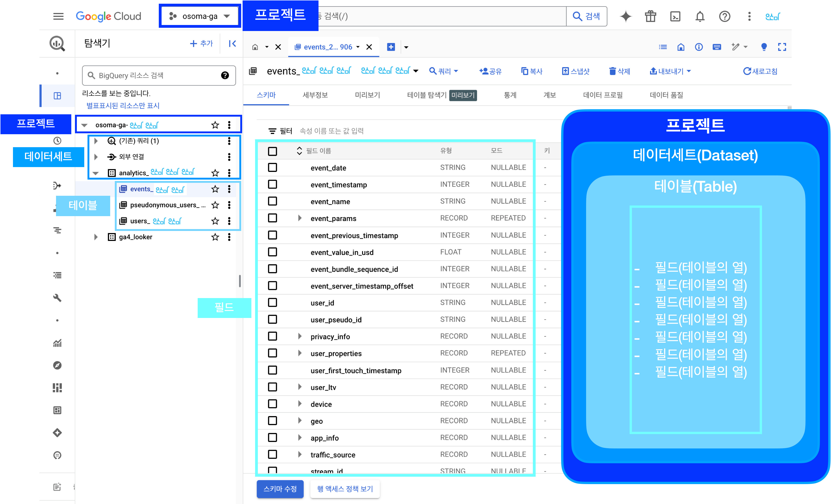Star the analytics_ dataset
This screenshot has height=504, width=831.
[215, 173]
